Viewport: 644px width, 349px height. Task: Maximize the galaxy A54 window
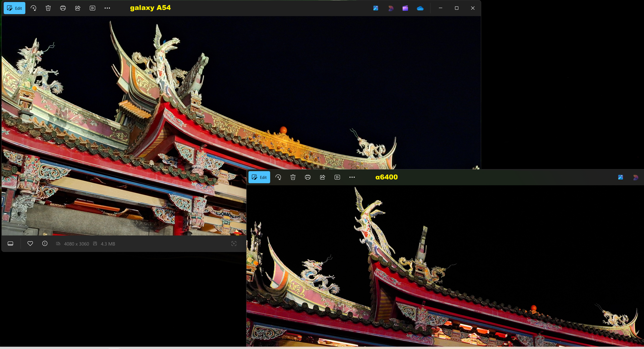(x=456, y=8)
